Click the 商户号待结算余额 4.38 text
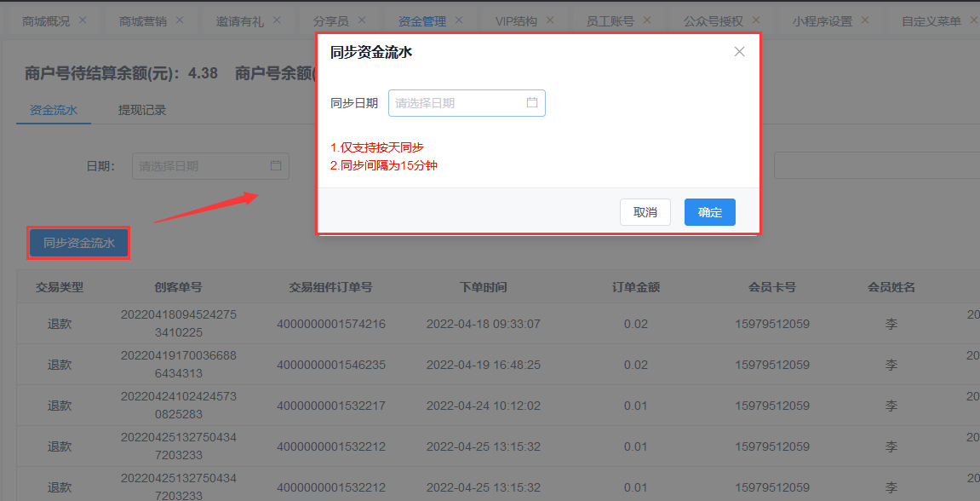The height and width of the screenshot is (501, 980). click(121, 74)
